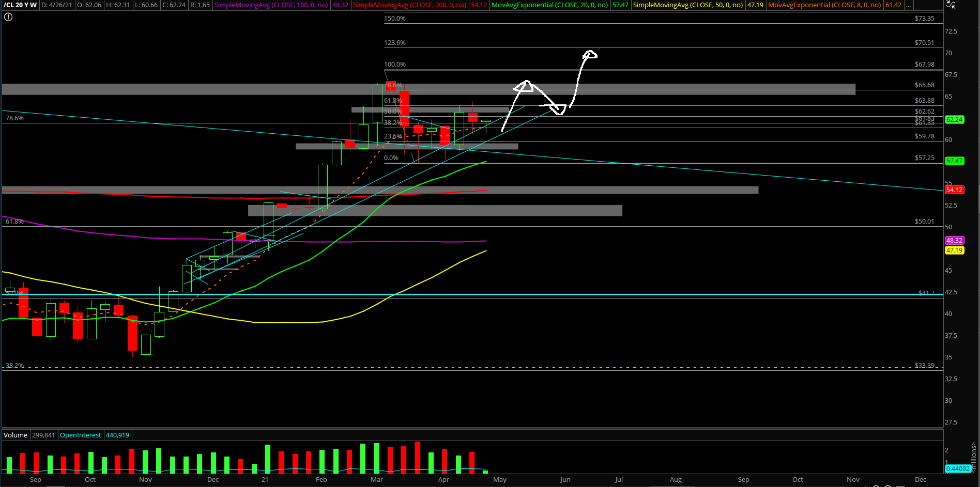
Task: Click the magenta 48.32 price bubble
Action: pyautogui.click(x=954, y=240)
